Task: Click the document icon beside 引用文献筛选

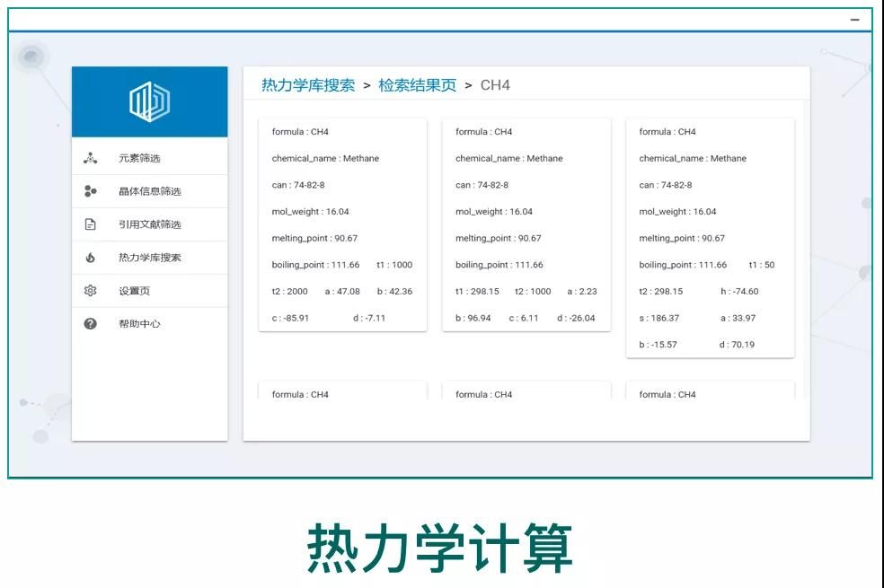Action: tap(90, 224)
